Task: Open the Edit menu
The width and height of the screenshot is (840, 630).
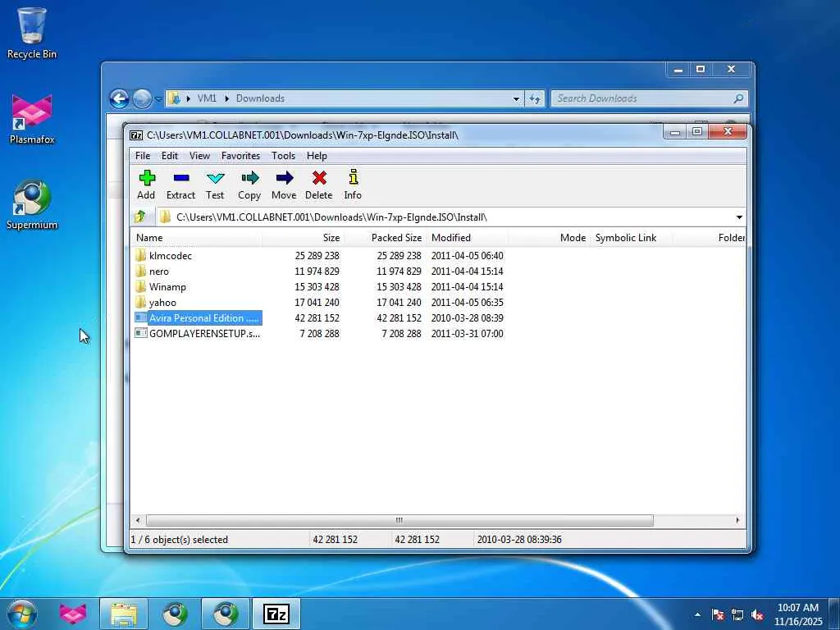Action: tap(169, 155)
